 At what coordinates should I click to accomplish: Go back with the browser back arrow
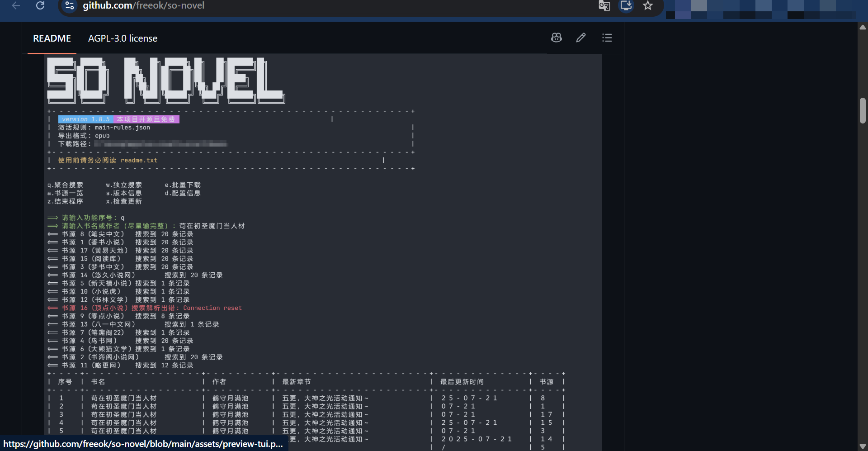click(16, 6)
